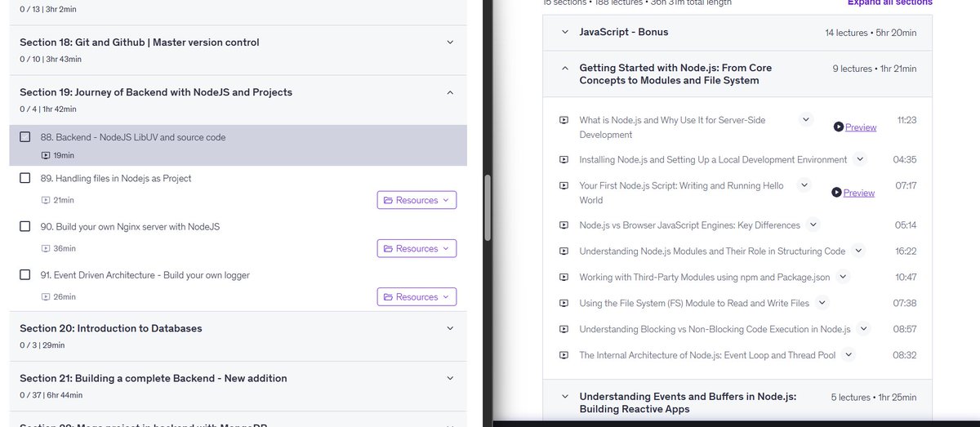980x427 pixels.
Task: Click the video icon beside 'Understanding Node.js Modules'
Action: (x=563, y=251)
